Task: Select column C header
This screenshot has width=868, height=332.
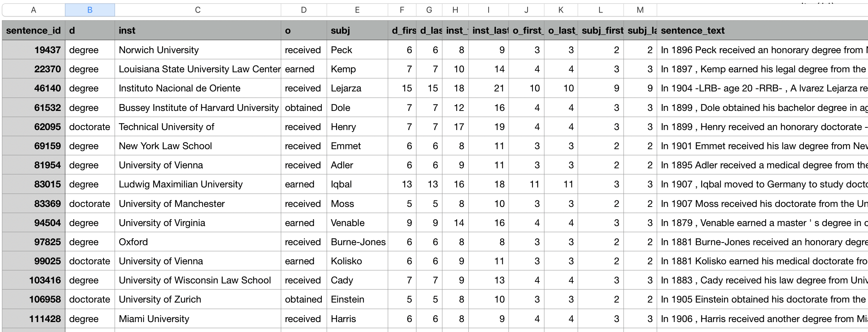Action: coord(198,10)
